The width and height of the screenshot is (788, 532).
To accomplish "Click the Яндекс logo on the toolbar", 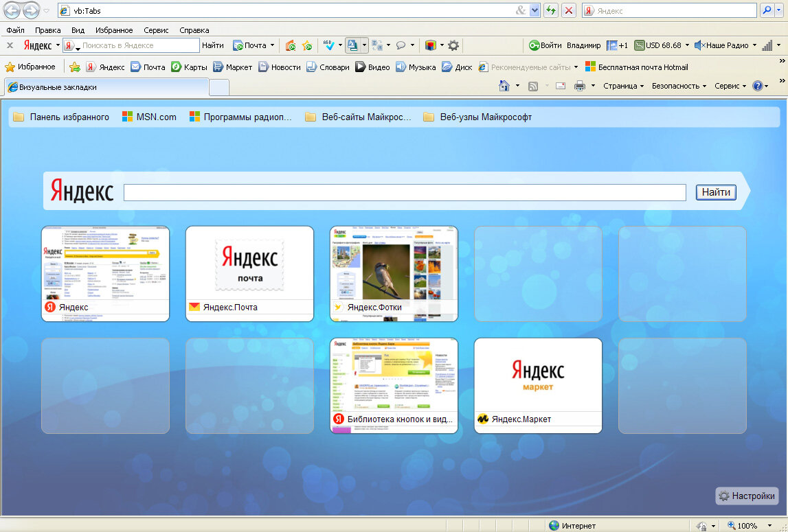I will click(38, 45).
